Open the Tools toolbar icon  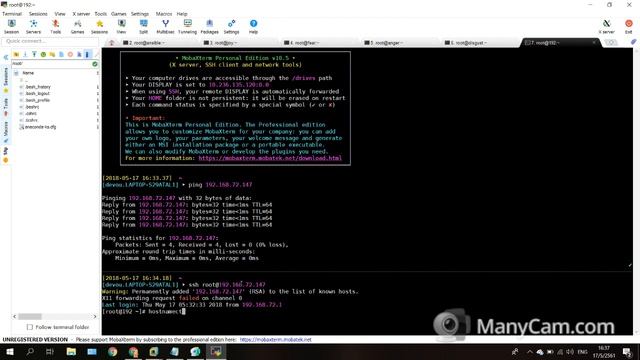click(56, 27)
